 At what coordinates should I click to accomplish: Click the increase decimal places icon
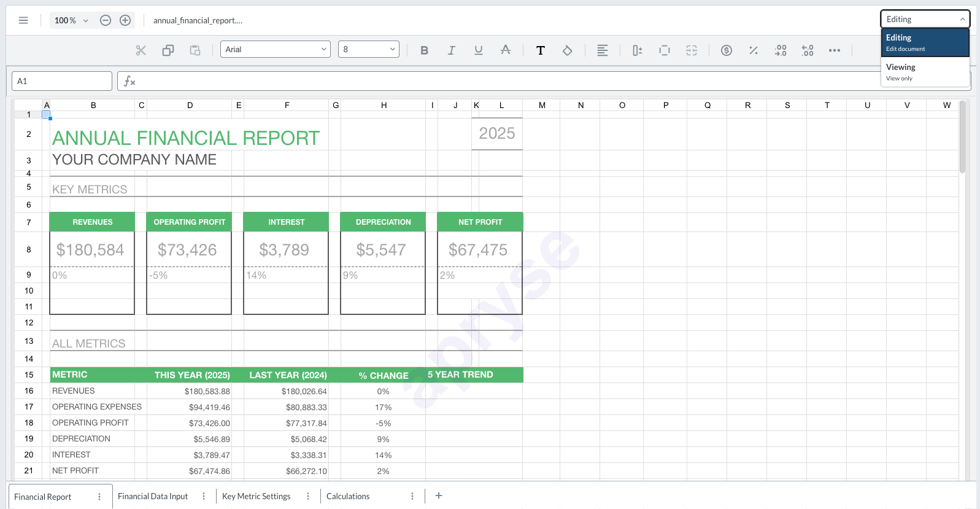coord(808,50)
